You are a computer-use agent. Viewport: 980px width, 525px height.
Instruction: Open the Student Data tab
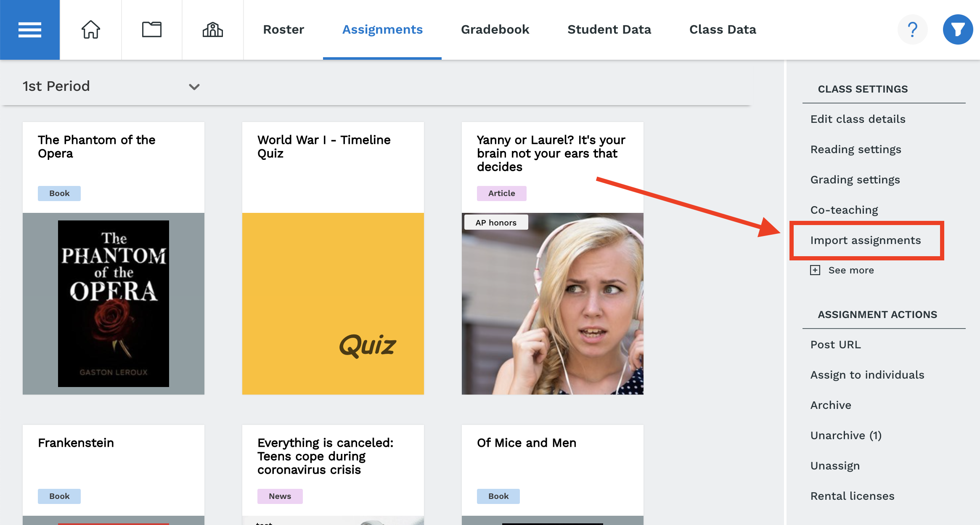pos(609,29)
